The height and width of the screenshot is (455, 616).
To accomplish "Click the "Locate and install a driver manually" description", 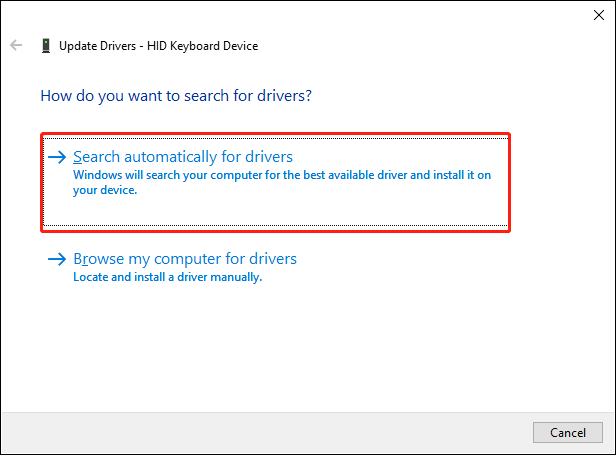I will 167,277.
